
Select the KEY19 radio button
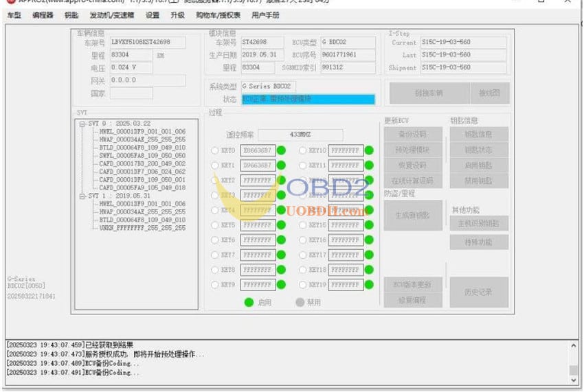pos(302,285)
